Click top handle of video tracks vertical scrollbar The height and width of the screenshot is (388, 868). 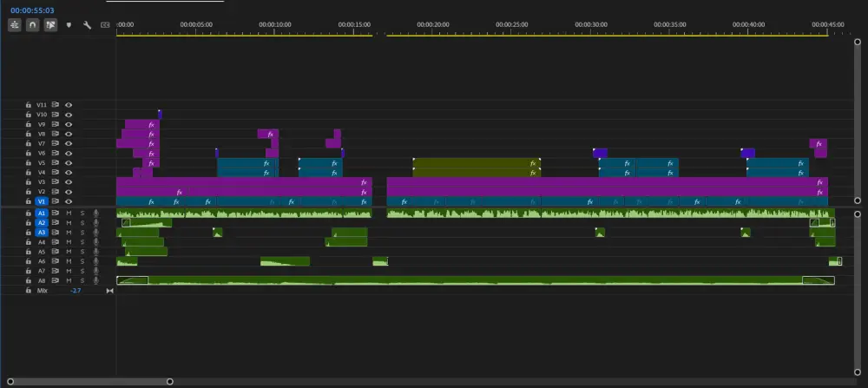pyautogui.click(x=858, y=42)
